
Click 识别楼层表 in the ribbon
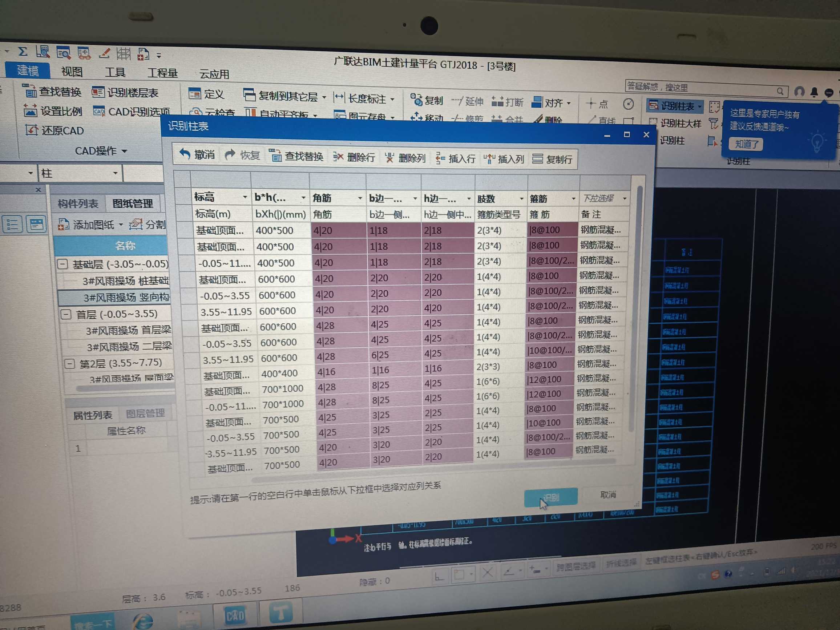click(125, 92)
